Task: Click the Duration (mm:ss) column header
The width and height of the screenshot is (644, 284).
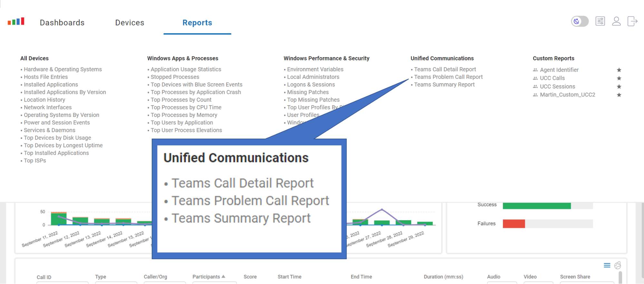Action: [443, 277]
